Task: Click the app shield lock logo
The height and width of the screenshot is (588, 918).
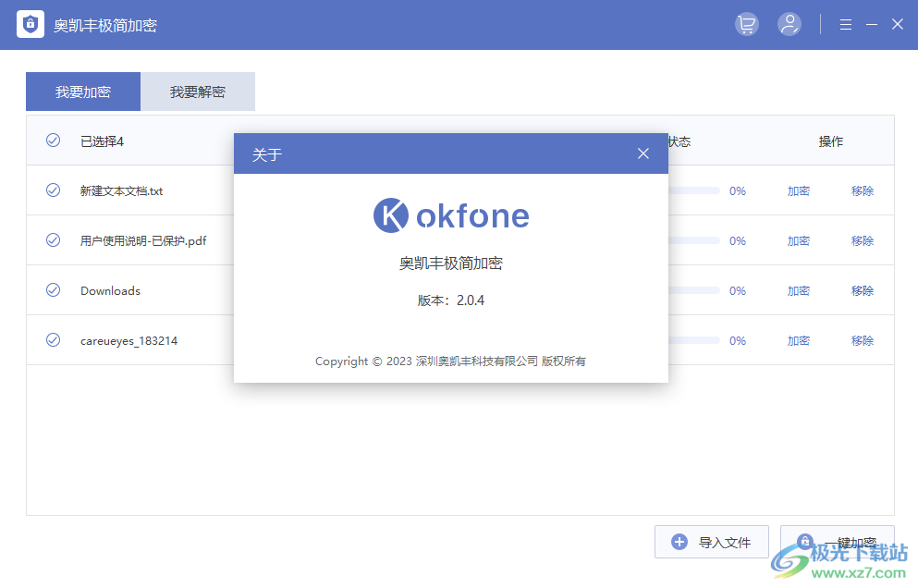Action: 31,25
